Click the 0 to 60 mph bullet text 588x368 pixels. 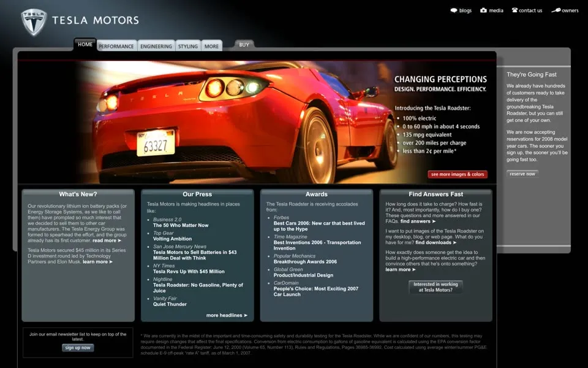(x=441, y=126)
